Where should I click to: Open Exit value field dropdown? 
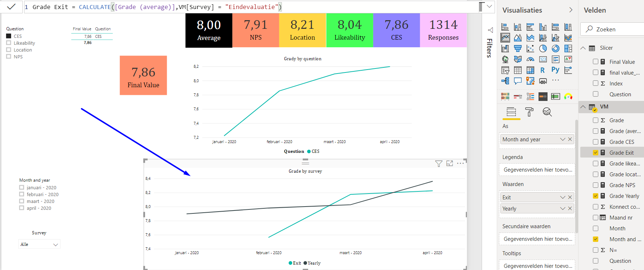tap(563, 197)
